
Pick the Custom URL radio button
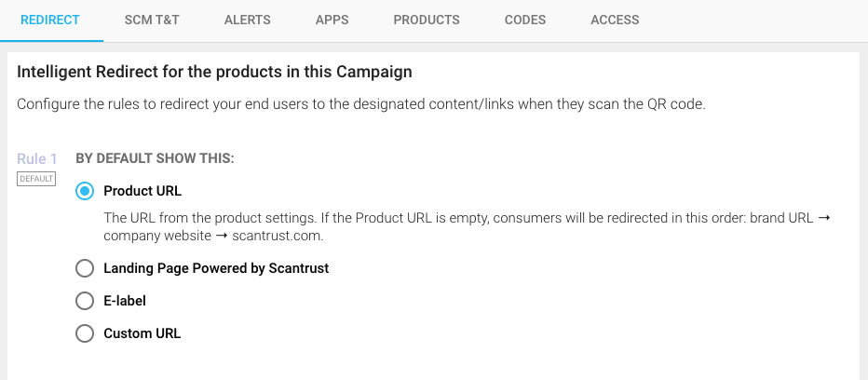tap(85, 333)
